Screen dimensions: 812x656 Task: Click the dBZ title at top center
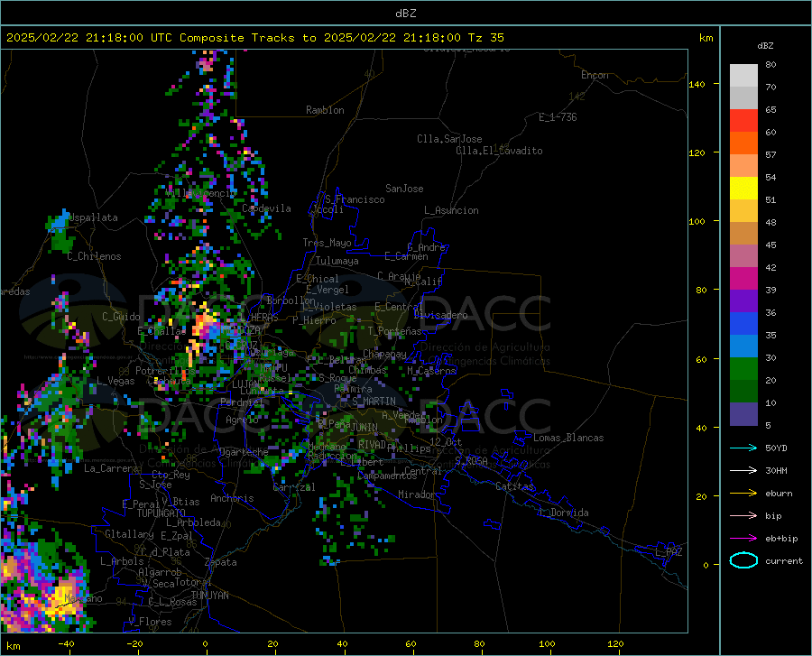click(x=405, y=14)
